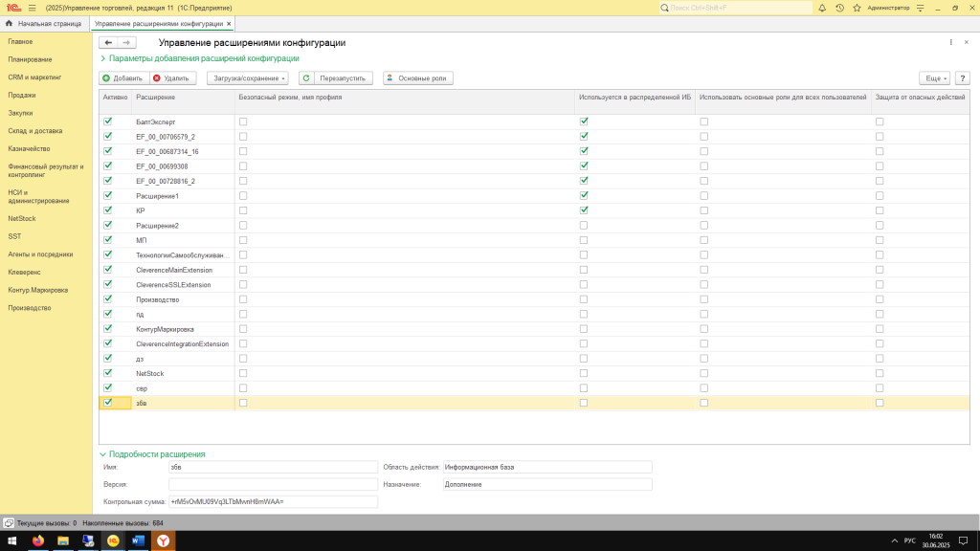This screenshot has width=980, height=551.
Task: Click the Удалить button
Action: coord(172,78)
